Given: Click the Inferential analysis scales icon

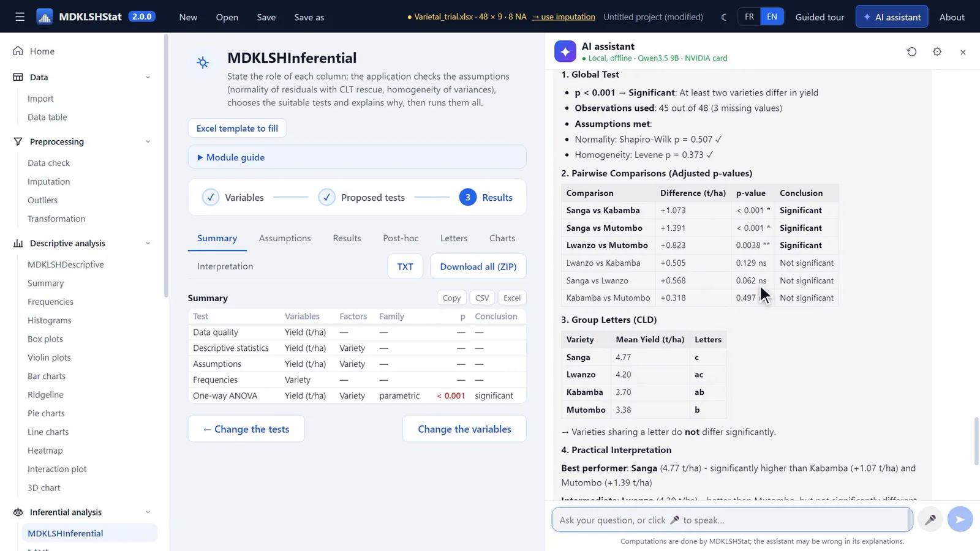Looking at the screenshot, I should click(x=18, y=512).
